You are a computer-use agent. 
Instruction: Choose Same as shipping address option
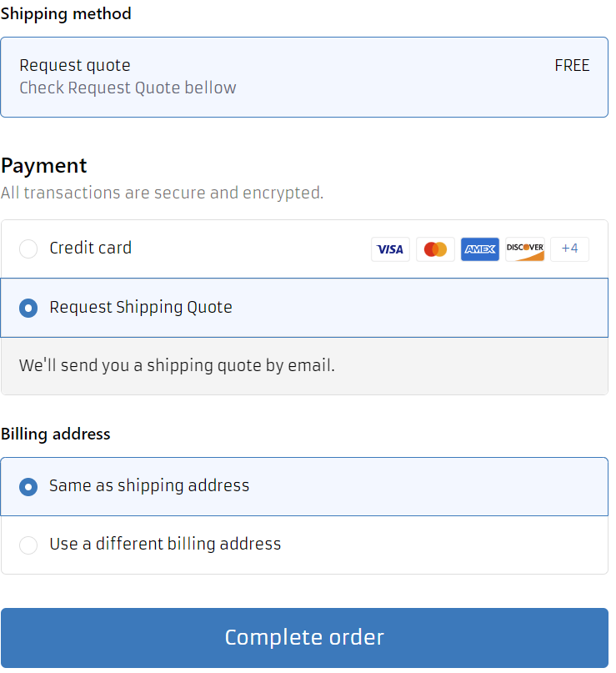point(28,486)
